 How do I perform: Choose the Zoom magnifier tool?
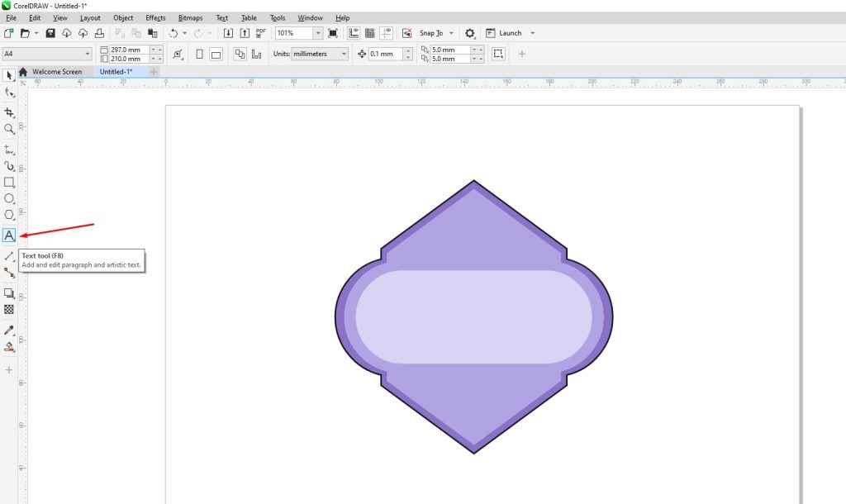tap(9, 129)
